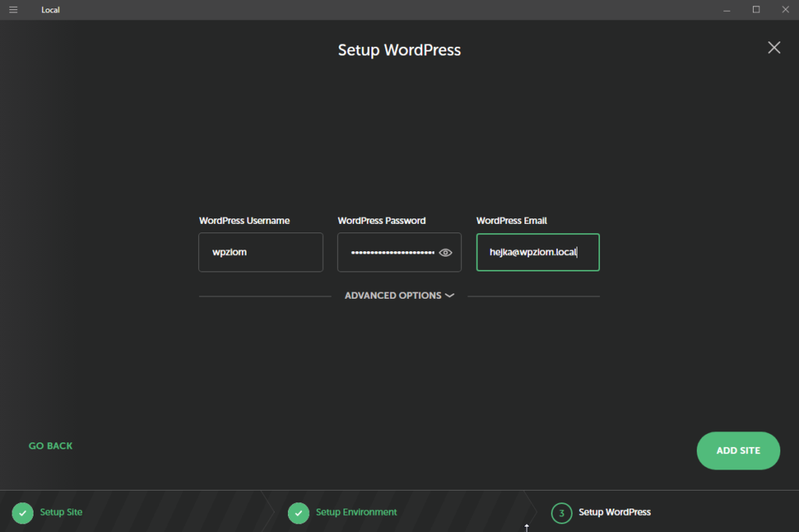Open the hamburger menu
799x532 pixels.
point(12,9)
